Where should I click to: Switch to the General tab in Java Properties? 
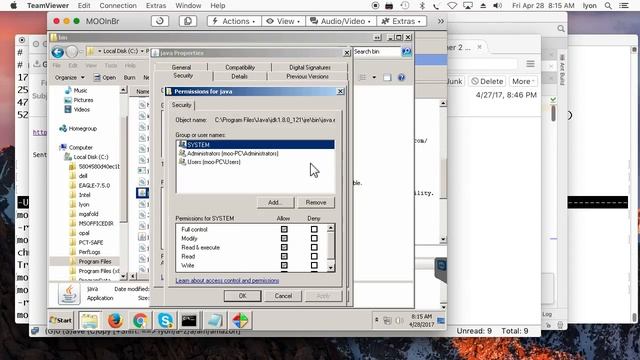click(x=181, y=67)
